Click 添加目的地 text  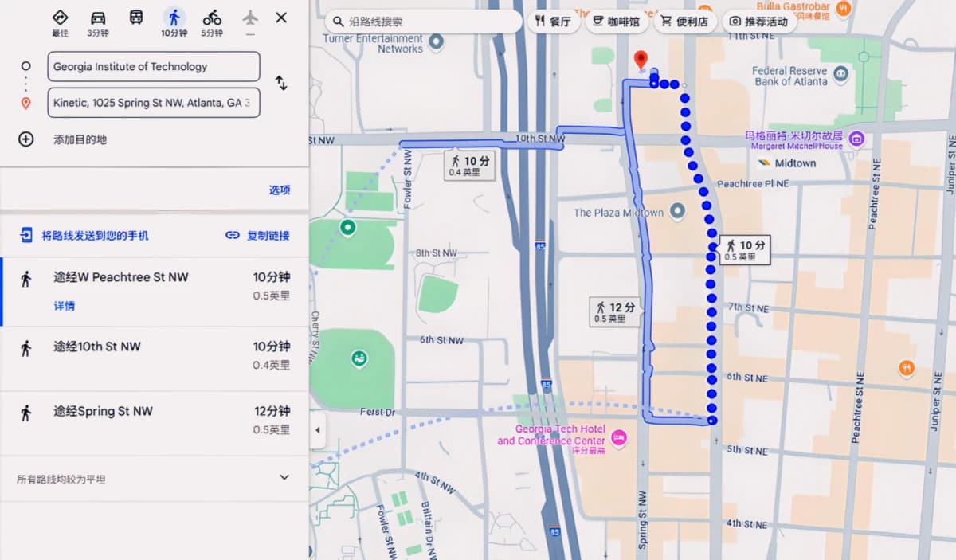(x=80, y=139)
